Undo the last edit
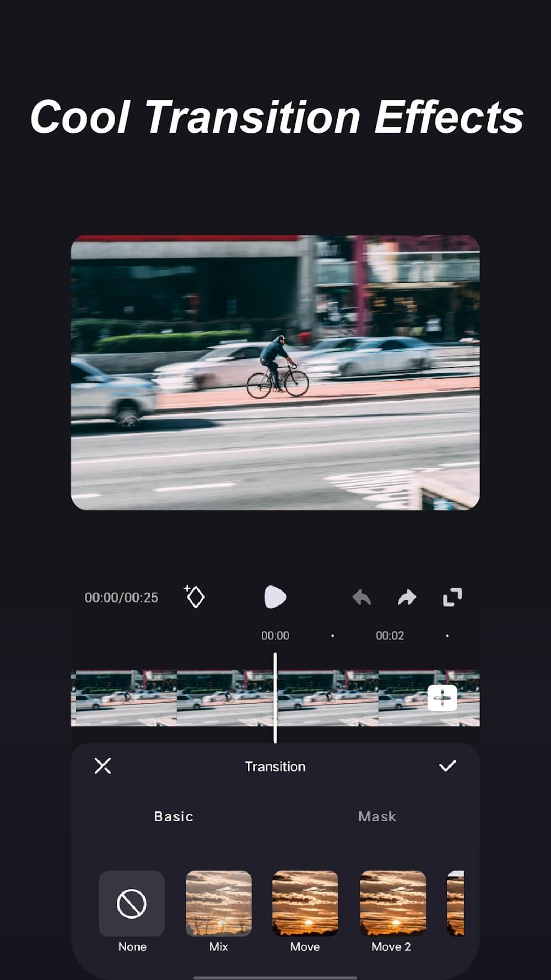The height and width of the screenshot is (980, 551). [x=361, y=597]
